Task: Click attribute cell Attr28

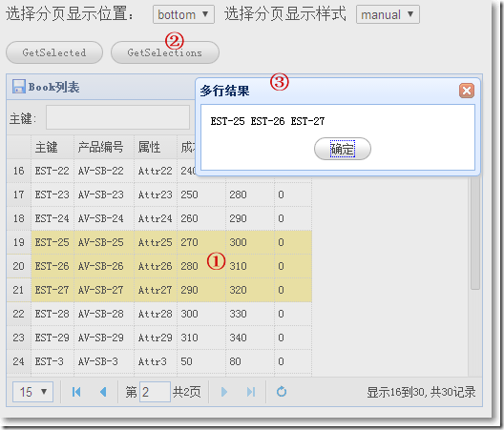Action: (155, 314)
